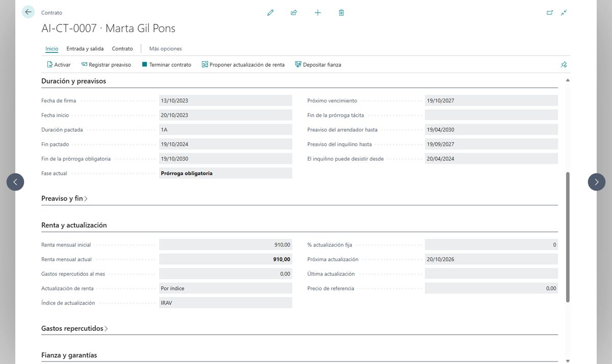This screenshot has width=612, height=364.
Task: Open the Contrato tab
Action: point(122,49)
